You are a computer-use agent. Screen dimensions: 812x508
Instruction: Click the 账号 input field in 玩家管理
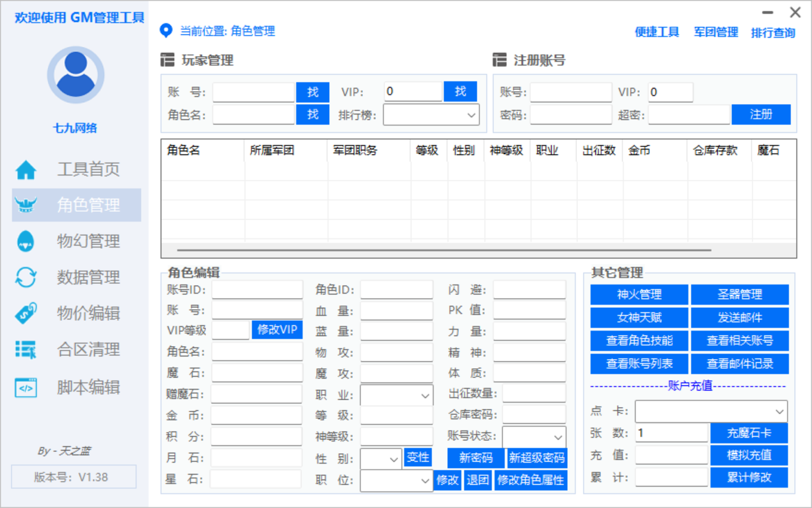pyautogui.click(x=253, y=92)
